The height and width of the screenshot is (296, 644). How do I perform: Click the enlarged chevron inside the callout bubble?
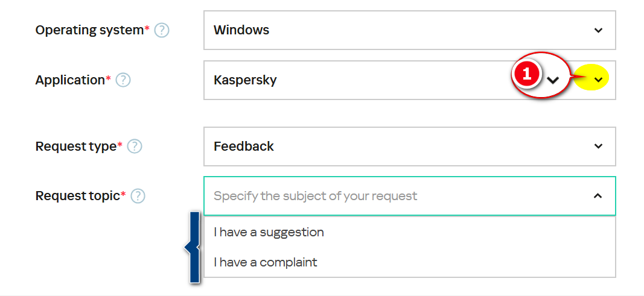[x=553, y=80]
